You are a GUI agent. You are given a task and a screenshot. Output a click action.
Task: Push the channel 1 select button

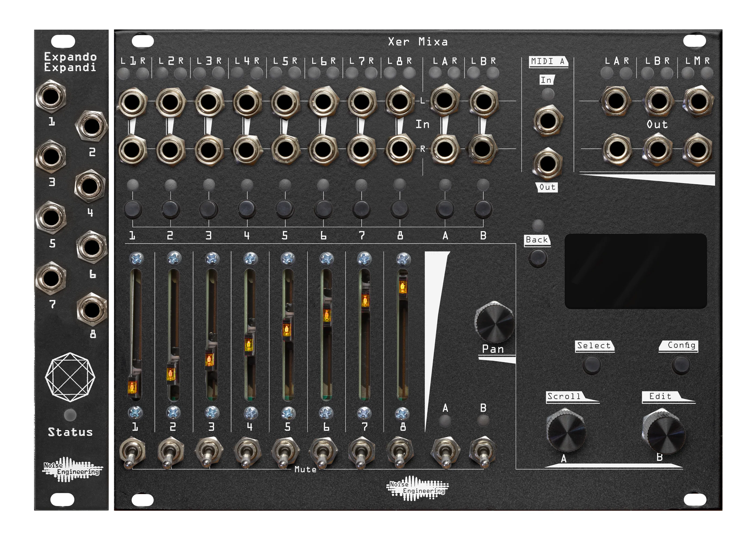133,210
